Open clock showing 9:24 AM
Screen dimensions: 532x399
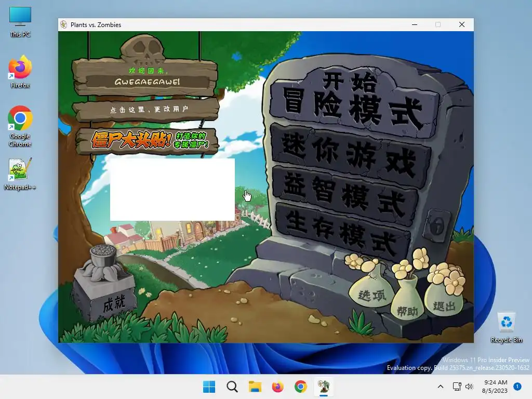point(495,387)
